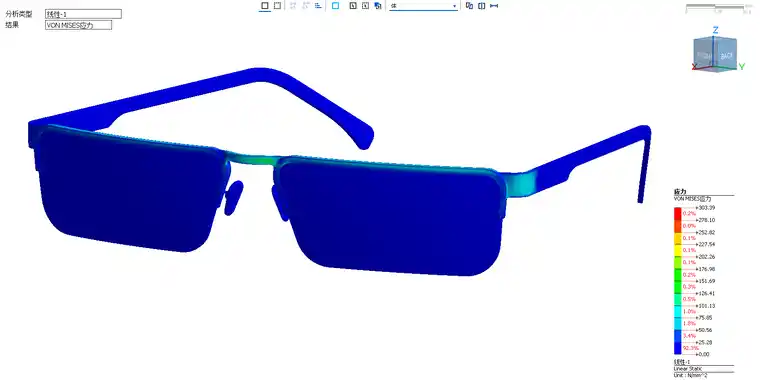Click the cyan square display icon
The width and height of the screenshot is (760, 380).
335,6
